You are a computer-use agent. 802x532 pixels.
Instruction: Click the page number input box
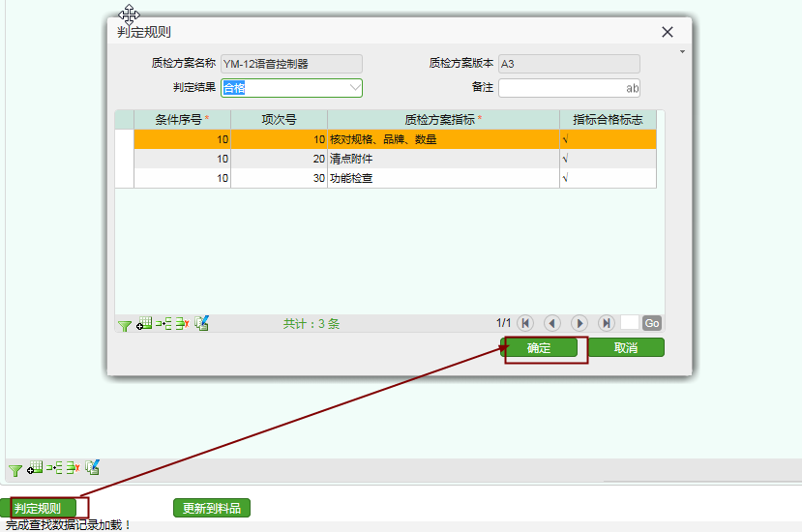pos(629,323)
